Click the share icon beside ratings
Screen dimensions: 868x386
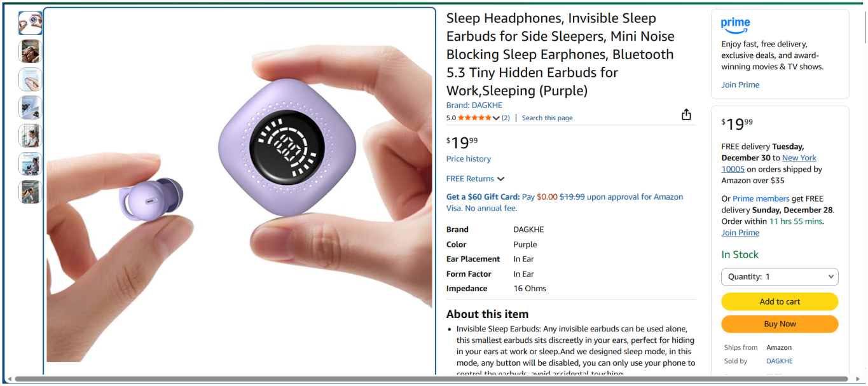pos(686,114)
